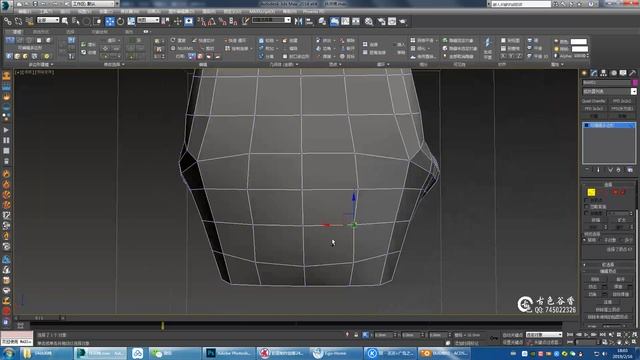Open the Schematic View

[356, 21]
